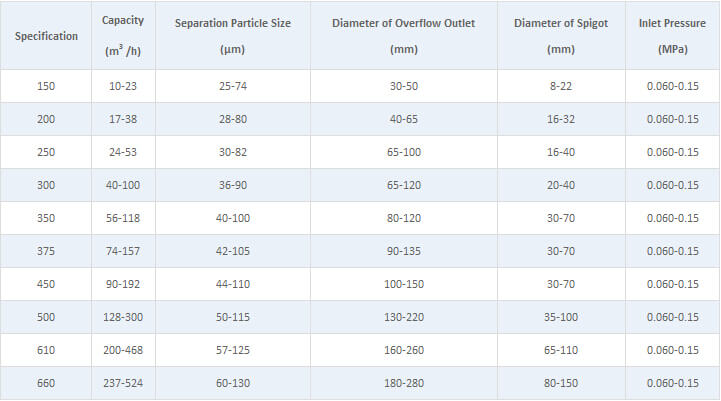Select spigot diameter cell 8-22
The image size is (721, 401).
[x=560, y=86]
